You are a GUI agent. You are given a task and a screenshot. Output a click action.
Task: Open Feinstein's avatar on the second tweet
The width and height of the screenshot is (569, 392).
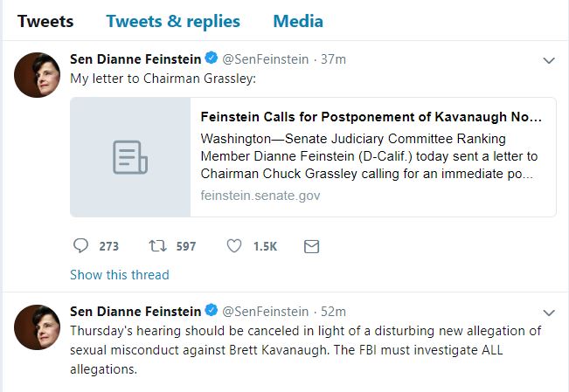tap(38, 327)
